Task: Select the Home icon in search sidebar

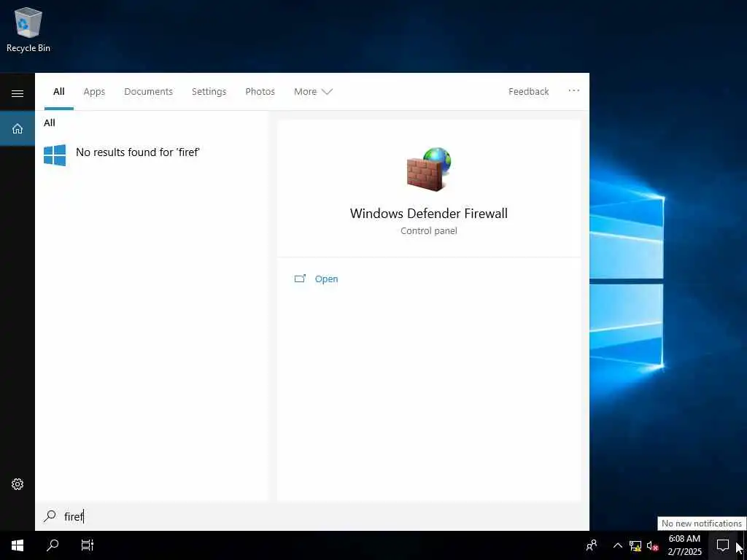Action: [x=18, y=128]
